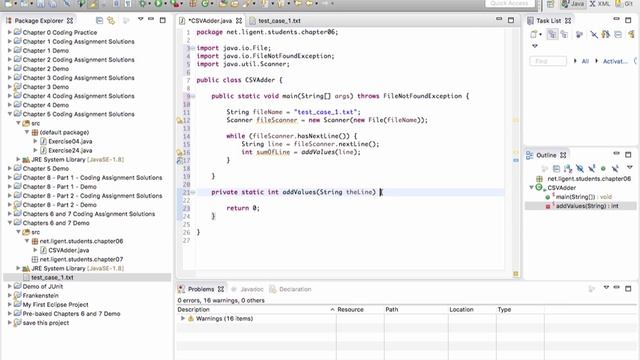This screenshot has width=640, height=360.
Task: Toggle the Scheduled presentation in Task List
Action: tap(564, 35)
